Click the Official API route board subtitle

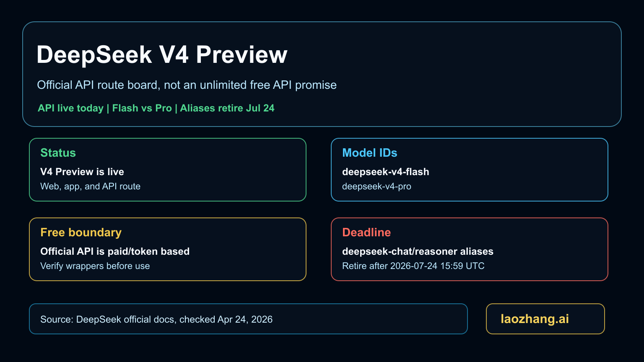pyautogui.click(x=187, y=85)
